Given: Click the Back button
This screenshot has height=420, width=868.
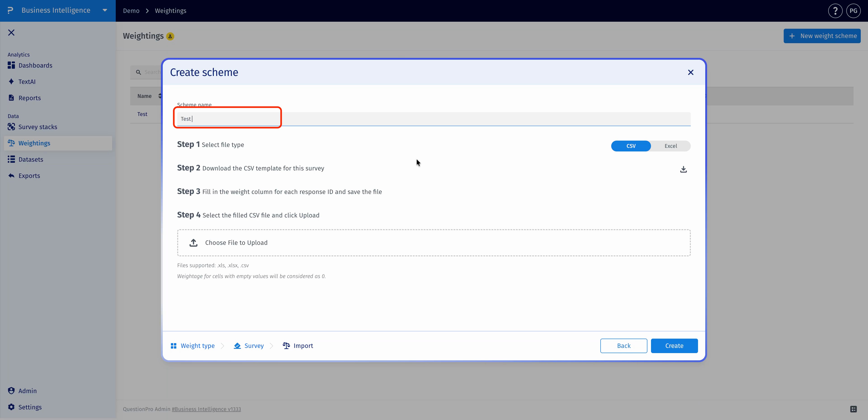Looking at the screenshot, I should click(624, 346).
